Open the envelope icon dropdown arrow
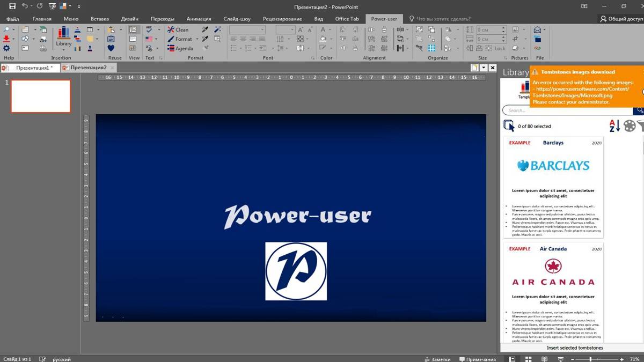The height and width of the screenshot is (362, 644). pos(545,30)
